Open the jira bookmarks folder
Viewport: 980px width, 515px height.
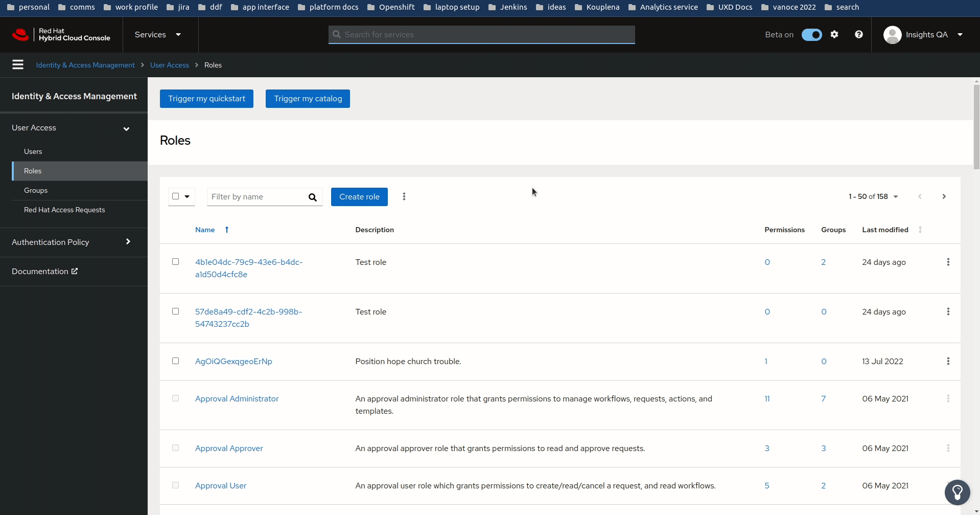coord(178,7)
